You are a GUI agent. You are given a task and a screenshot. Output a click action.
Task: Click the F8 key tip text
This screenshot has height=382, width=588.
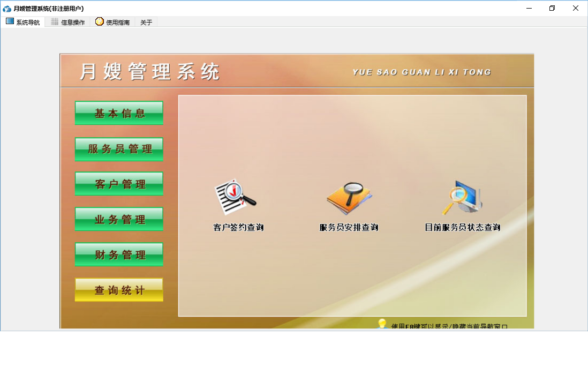449,326
